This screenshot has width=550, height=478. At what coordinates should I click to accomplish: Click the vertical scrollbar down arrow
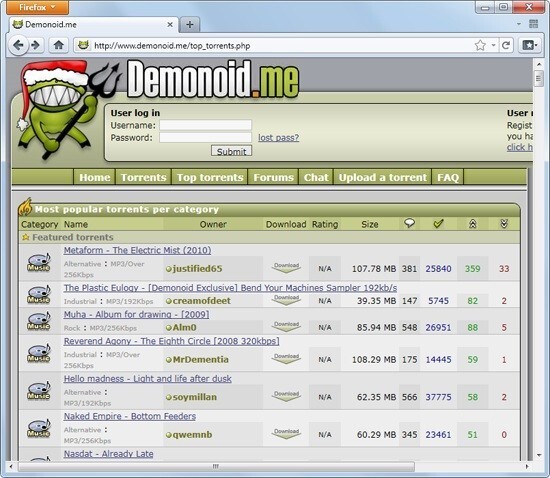[x=539, y=455]
